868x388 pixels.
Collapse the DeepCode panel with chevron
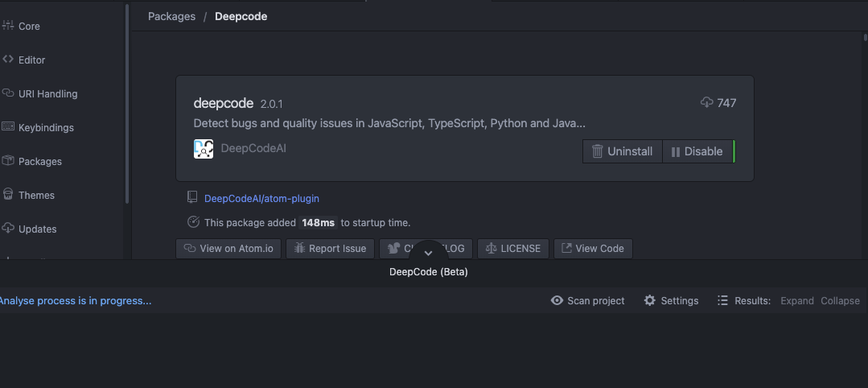428,254
